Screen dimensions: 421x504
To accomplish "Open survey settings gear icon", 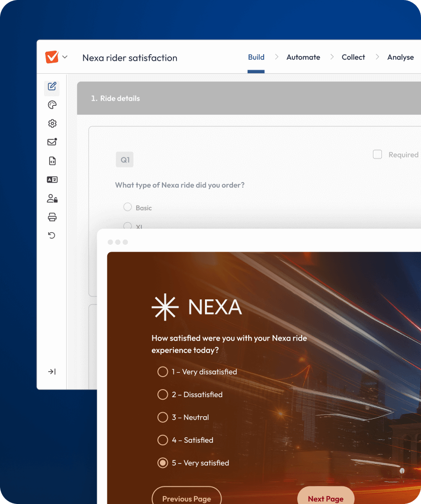I will (x=52, y=123).
